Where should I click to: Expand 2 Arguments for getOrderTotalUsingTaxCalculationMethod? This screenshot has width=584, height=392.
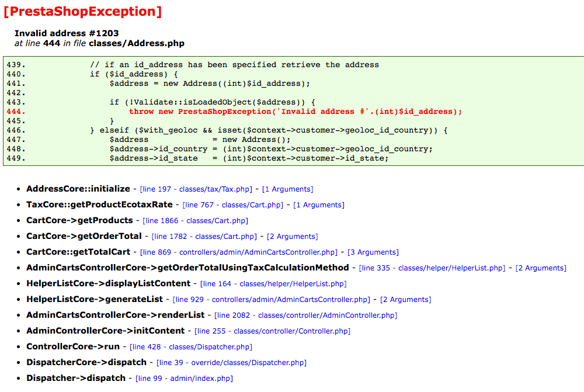coord(541,268)
